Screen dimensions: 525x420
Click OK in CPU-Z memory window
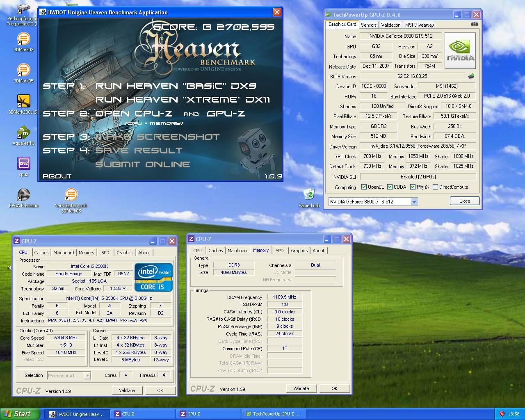coord(334,388)
